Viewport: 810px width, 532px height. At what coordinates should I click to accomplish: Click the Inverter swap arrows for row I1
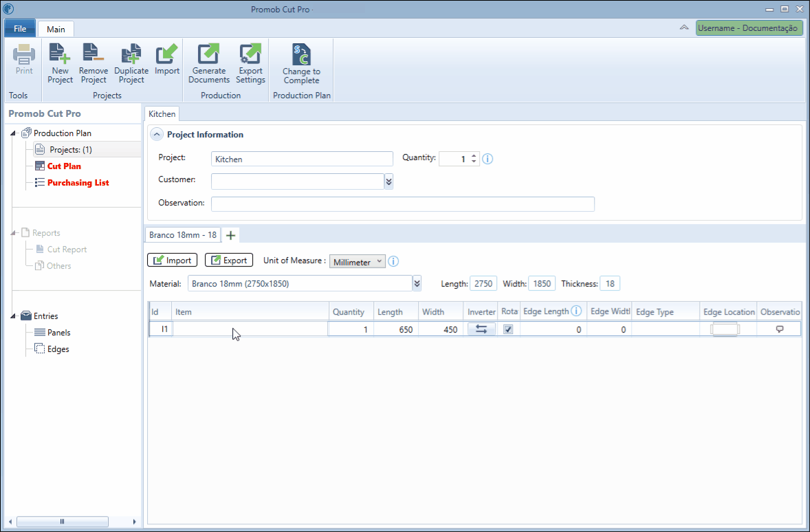point(481,329)
